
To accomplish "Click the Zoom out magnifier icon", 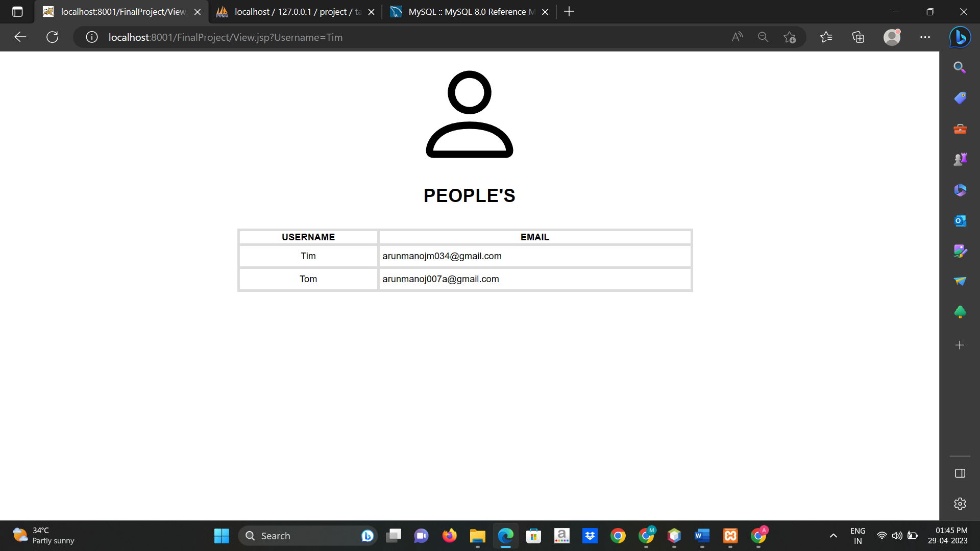I will pyautogui.click(x=763, y=37).
